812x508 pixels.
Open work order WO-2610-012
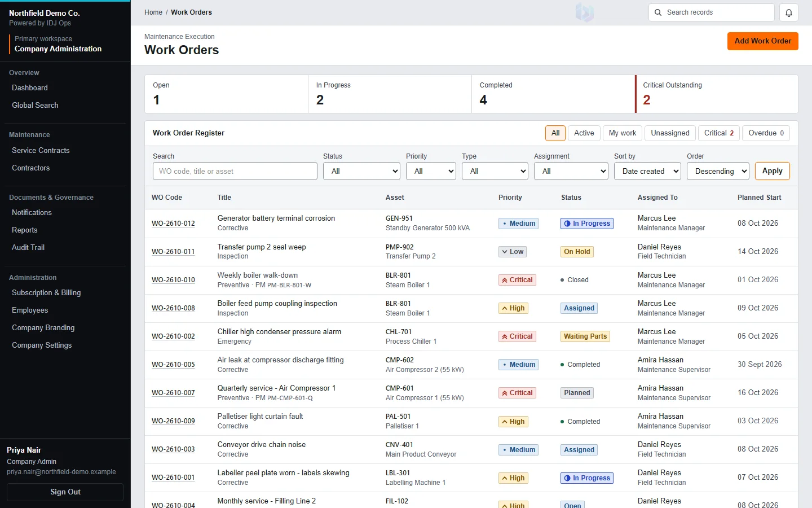pyautogui.click(x=173, y=224)
